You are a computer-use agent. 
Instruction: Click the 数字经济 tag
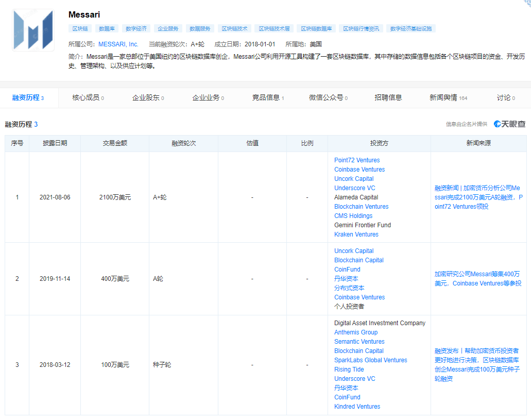tap(136, 28)
